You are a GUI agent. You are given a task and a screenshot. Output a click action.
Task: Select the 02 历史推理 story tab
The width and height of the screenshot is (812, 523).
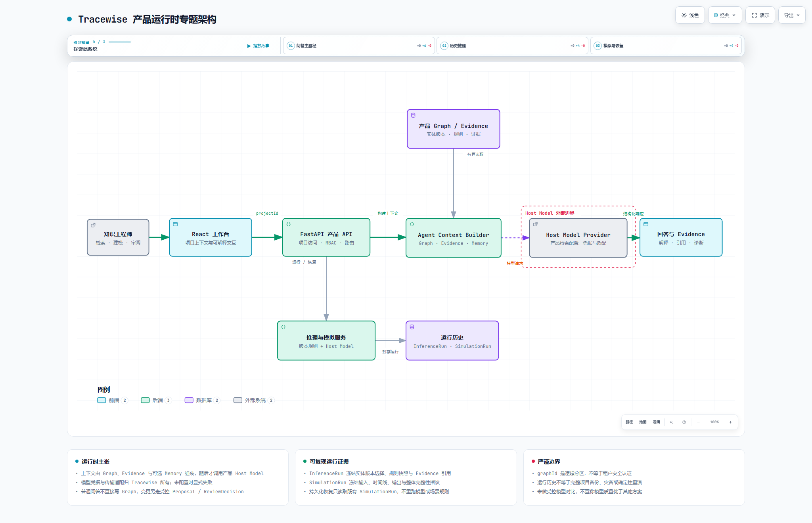click(x=512, y=46)
